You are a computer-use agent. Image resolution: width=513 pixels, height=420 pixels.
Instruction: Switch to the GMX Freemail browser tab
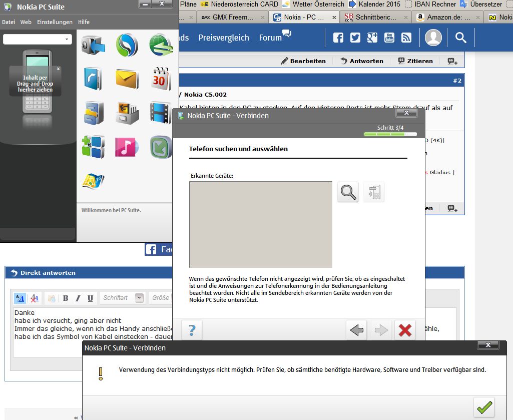[233, 18]
